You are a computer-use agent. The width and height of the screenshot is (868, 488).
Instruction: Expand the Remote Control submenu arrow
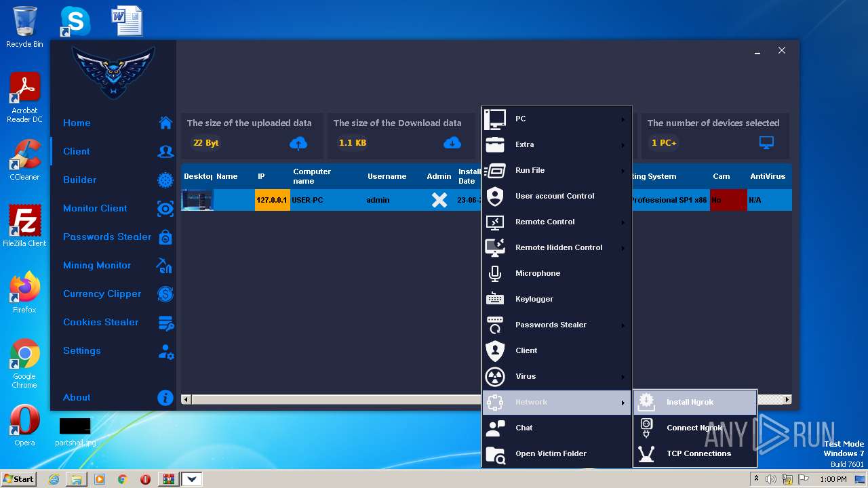tap(623, 222)
